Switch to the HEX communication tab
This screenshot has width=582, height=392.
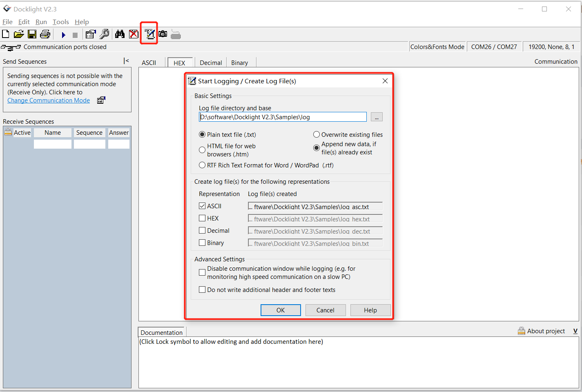coord(180,62)
